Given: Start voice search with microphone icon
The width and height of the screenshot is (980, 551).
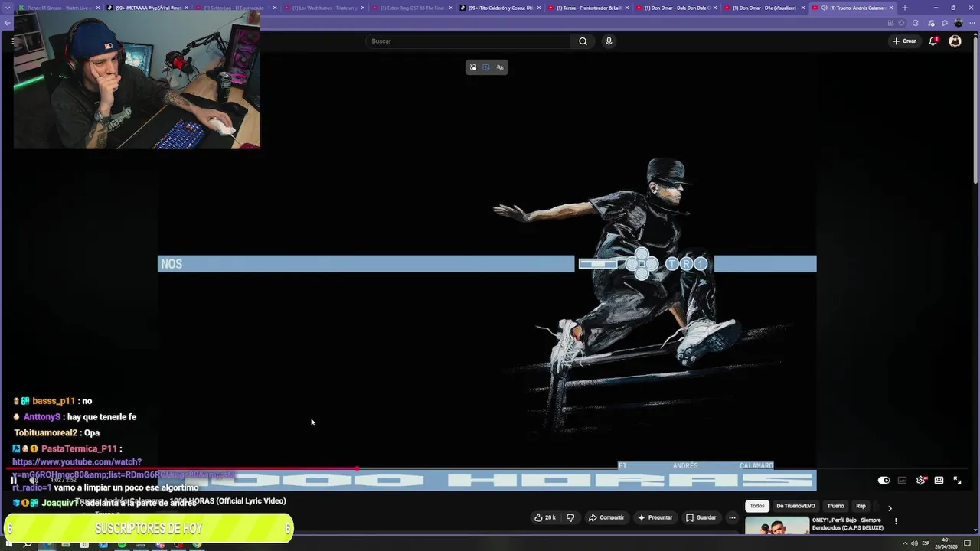Looking at the screenshot, I should pyautogui.click(x=609, y=41).
